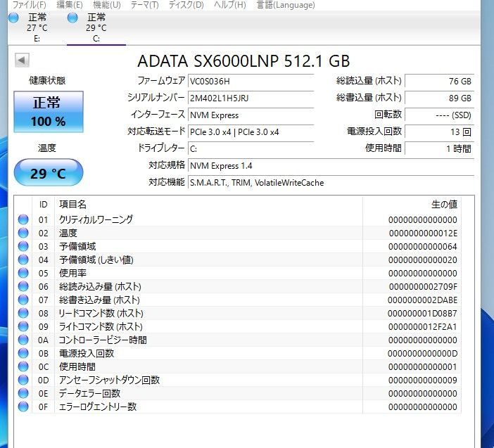Viewport: 494px width, 448px height.
Task: Open the ヘルプ(H) menu
Action: click(229, 5)
